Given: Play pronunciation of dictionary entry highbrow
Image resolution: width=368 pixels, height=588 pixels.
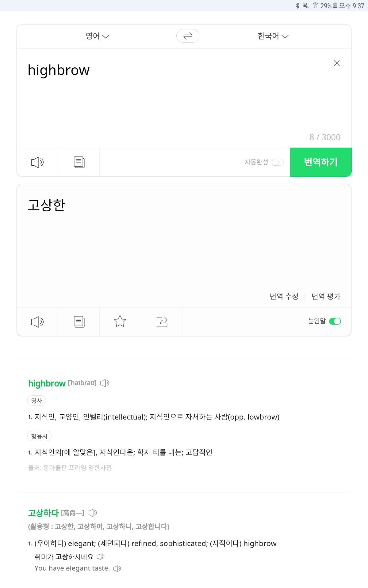Looking at the screenshot, I should pos(105,383).
